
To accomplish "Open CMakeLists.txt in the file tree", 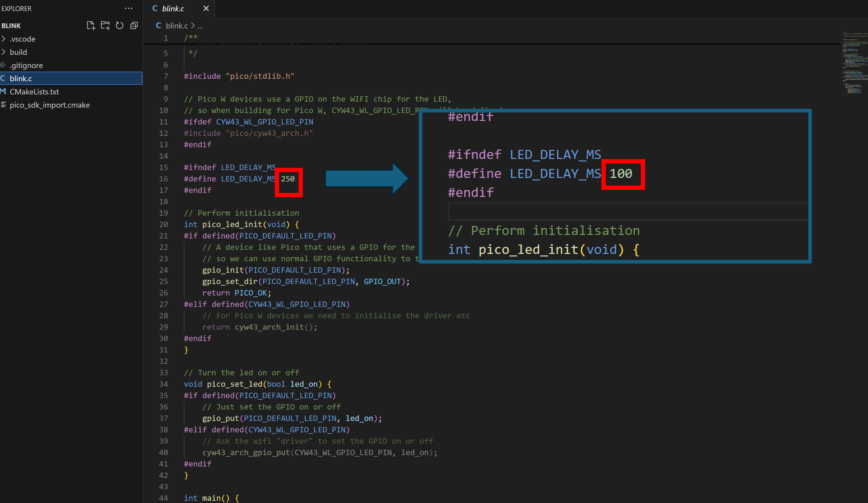I will pos(71,92).
